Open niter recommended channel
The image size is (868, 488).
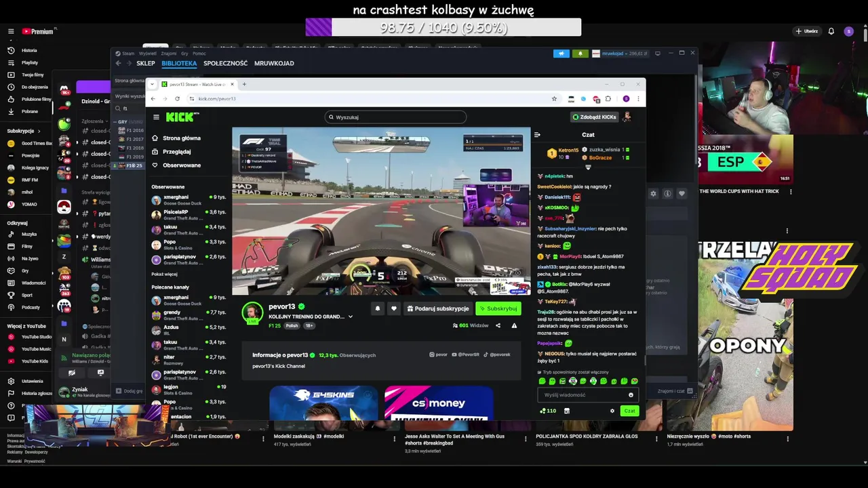189,360
